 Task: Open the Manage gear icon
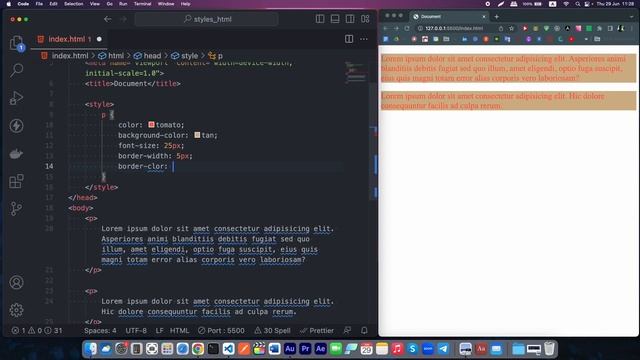pos(16,310)
